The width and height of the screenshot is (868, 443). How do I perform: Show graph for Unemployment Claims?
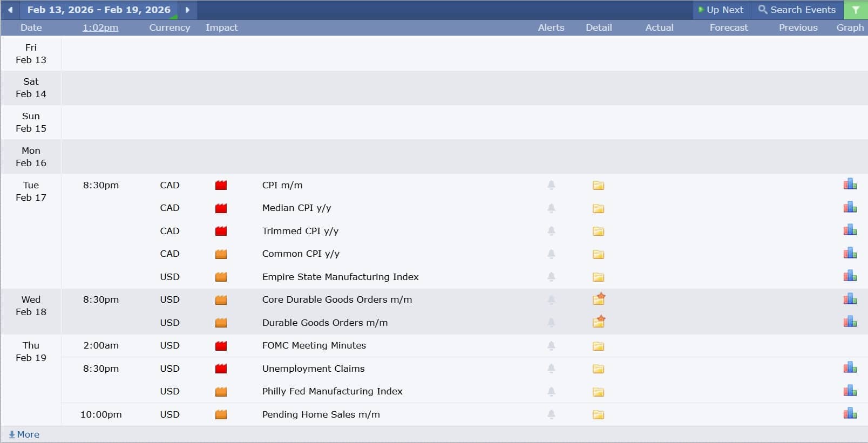(850, 368)
